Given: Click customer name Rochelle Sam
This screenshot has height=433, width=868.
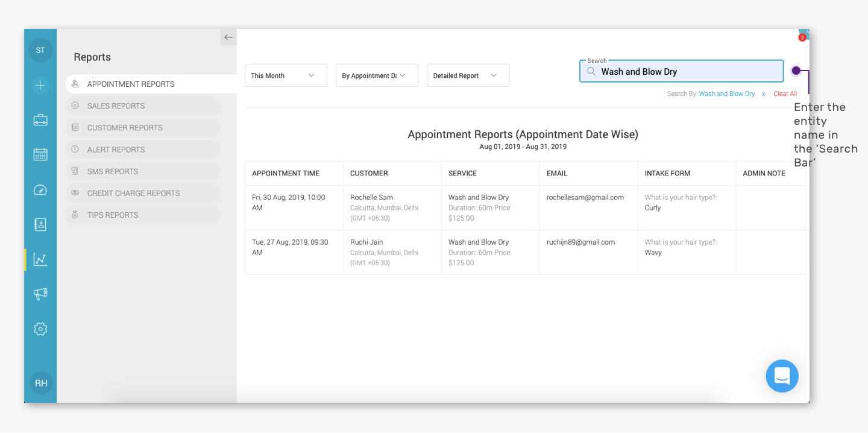Looking at the screenshot, I should 371,197.
